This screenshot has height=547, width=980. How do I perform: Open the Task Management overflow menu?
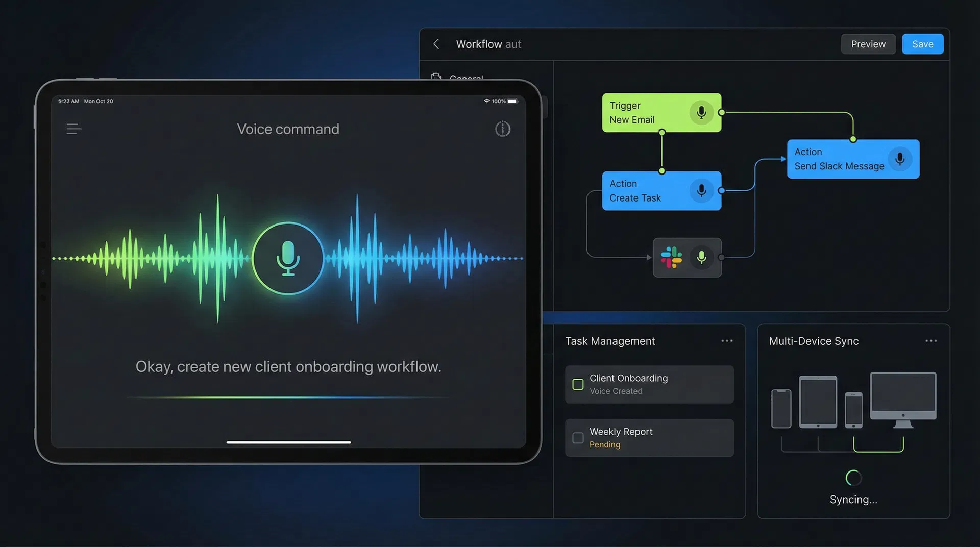728,340
